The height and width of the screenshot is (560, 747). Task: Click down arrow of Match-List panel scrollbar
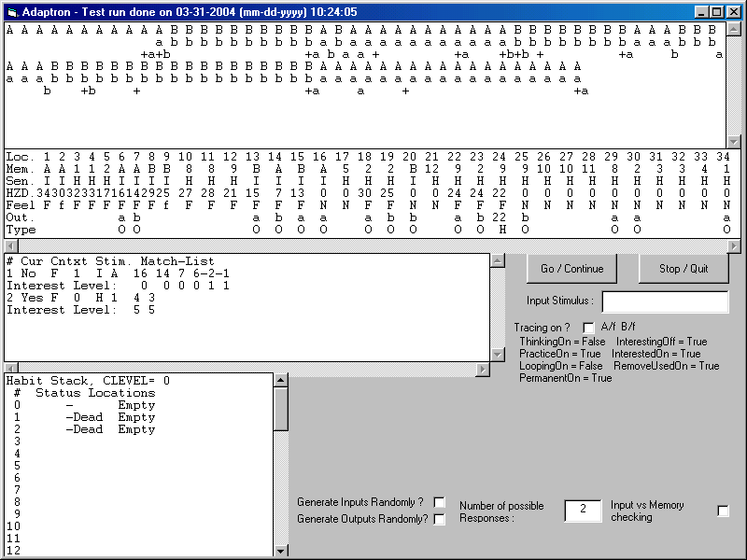[x=498, y=355]
